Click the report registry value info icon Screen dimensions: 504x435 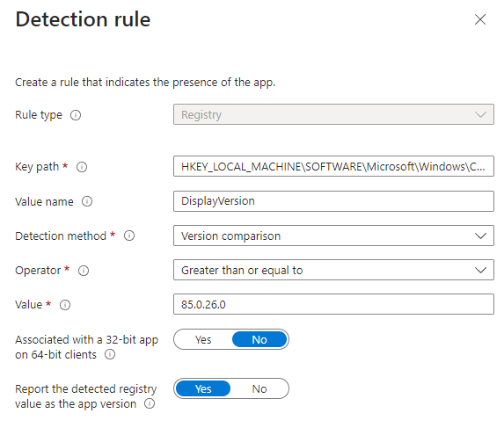(x=150, y=404)
